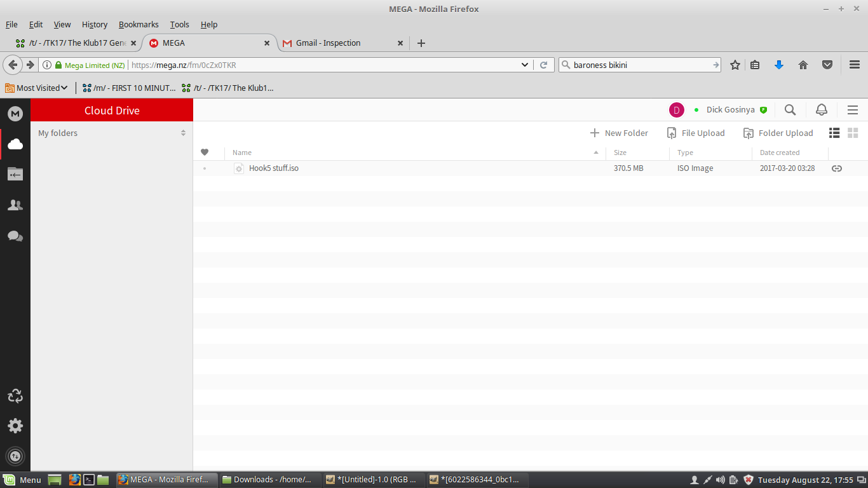Image resolution: width=868 pixels, height=488 pixels.
Task: Open transfers icon at sidebar bottom
Action: point(15,456)
